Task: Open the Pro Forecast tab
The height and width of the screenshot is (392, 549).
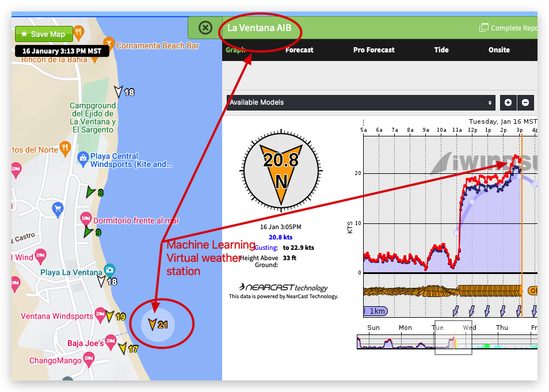Action: 373,50
